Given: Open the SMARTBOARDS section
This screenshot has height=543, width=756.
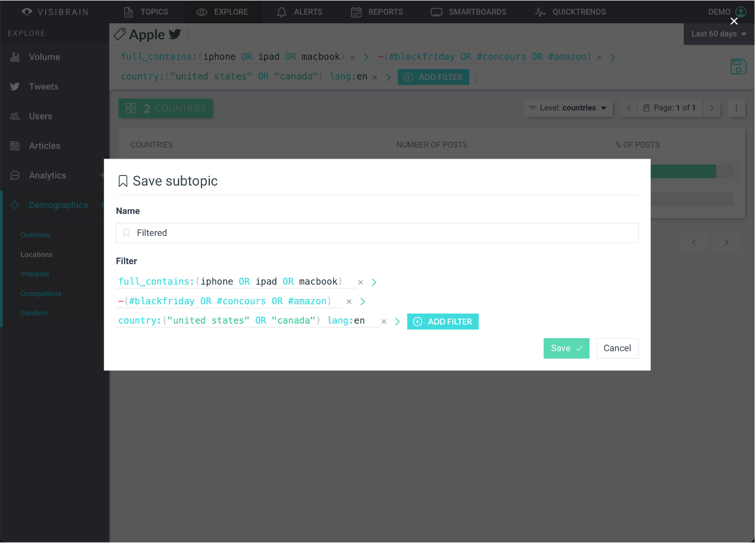Looking at the screenshot, I should click(469, 12).
